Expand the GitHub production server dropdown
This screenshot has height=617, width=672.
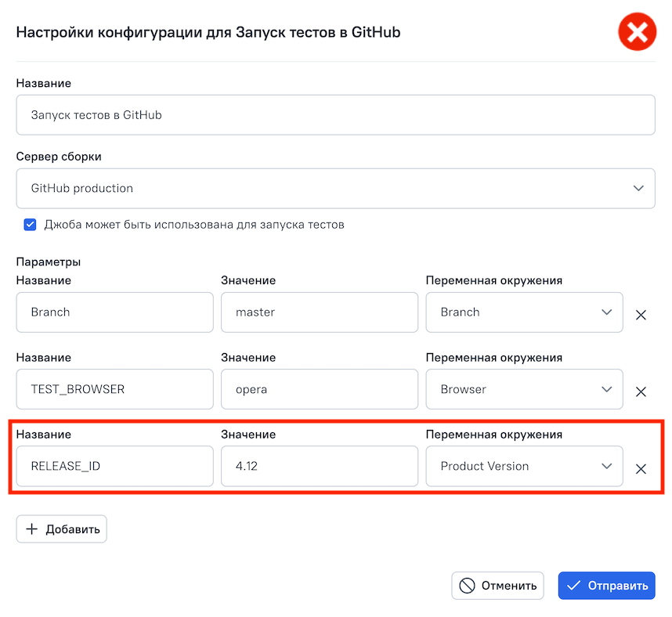pos(335,188)
